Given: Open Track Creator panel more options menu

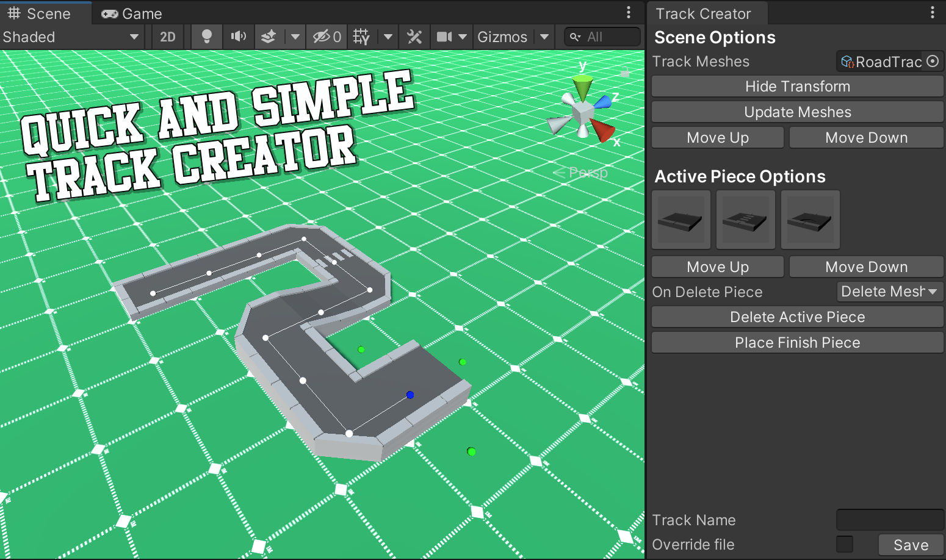Looking at the screenshot, I should click(x=933, y=12).
